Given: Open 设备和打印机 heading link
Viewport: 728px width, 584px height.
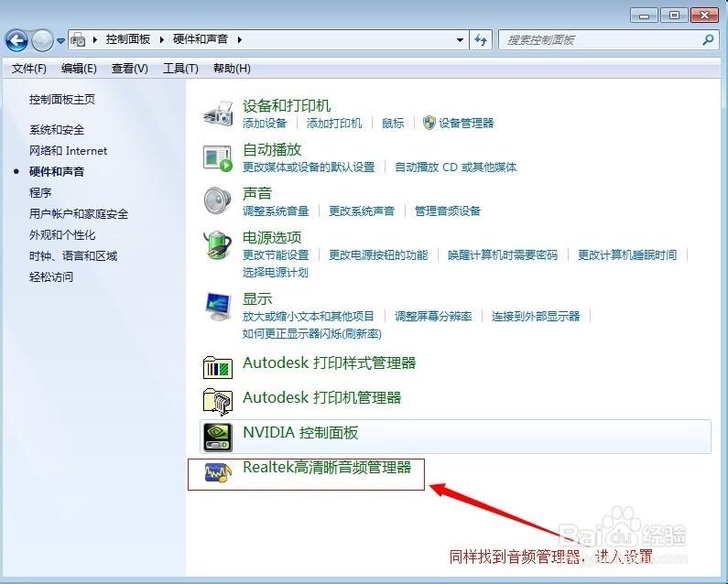Looking at the screenshot, I should (x=287, y=106).
